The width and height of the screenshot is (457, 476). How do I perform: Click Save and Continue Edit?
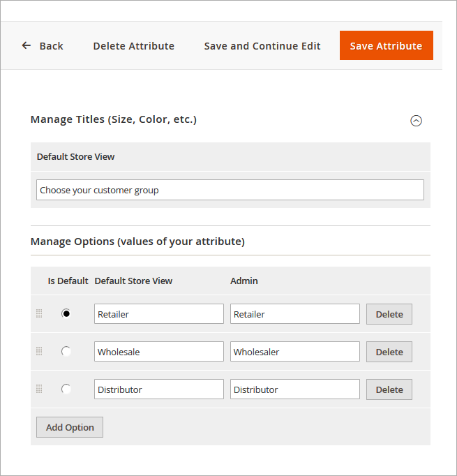pos(262,46)
